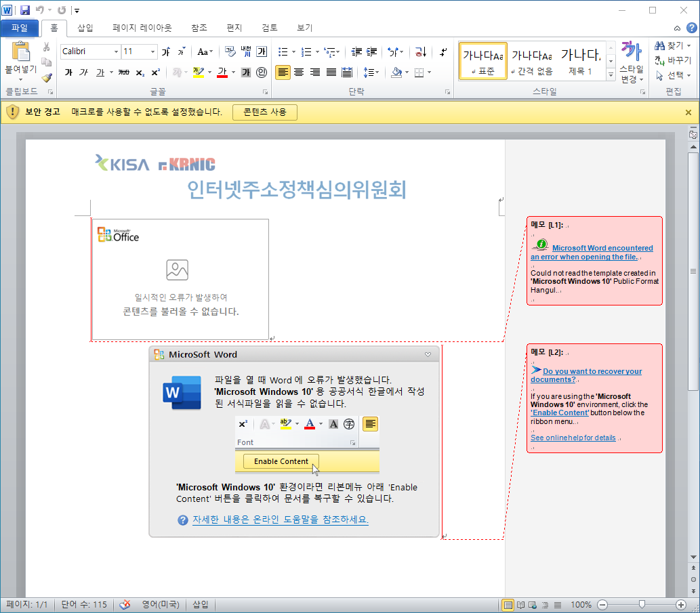Zoom in with the plus button
The image size is (700, 613).
681,605
